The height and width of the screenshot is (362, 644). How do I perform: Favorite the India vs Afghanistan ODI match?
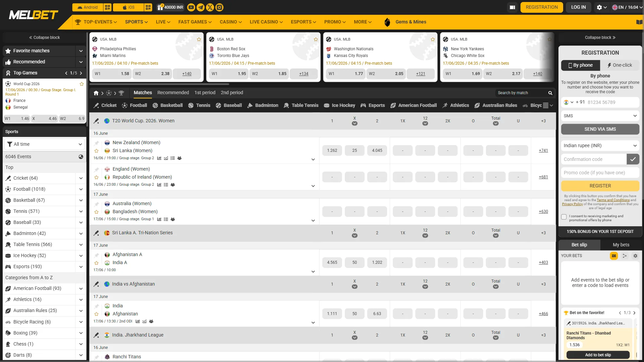click(x=97, y=314)
